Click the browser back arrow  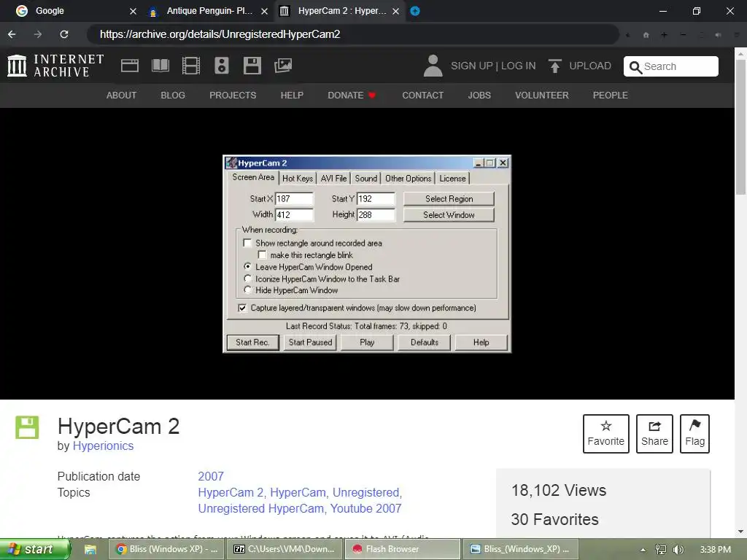coord(12,34)
